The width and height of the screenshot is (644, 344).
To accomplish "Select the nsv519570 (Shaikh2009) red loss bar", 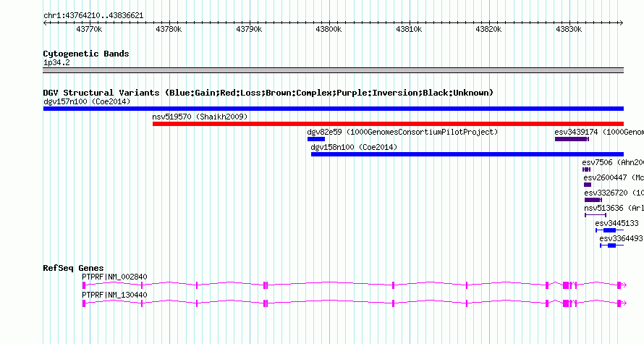I will point(388,124).
